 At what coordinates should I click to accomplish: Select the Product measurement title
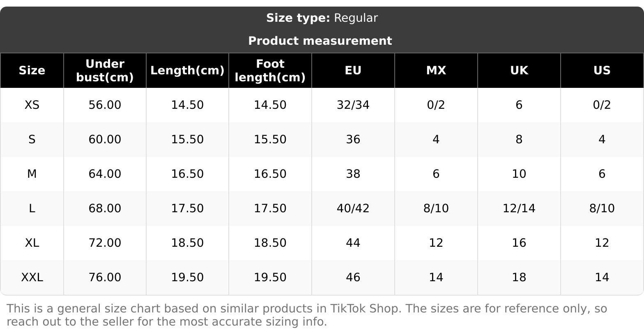coord(320,41)
